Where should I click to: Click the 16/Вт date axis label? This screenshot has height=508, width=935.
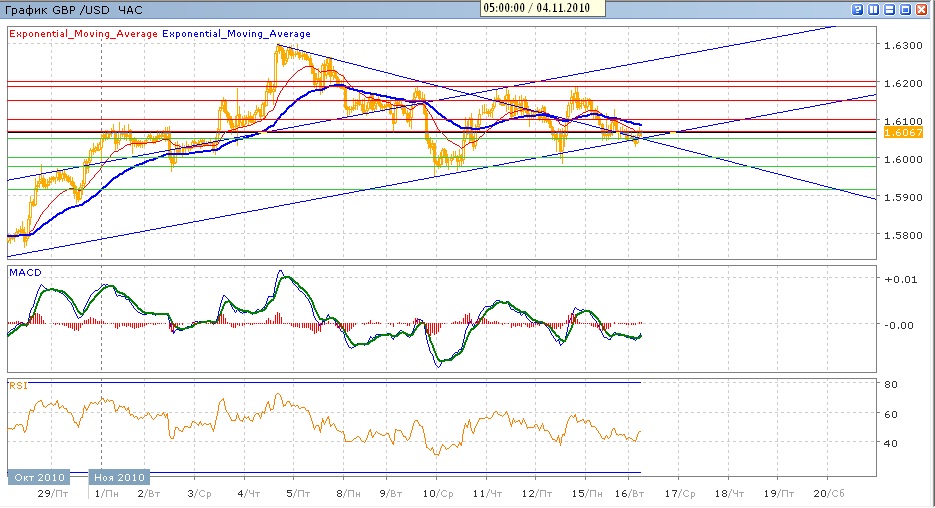(629, 494)
